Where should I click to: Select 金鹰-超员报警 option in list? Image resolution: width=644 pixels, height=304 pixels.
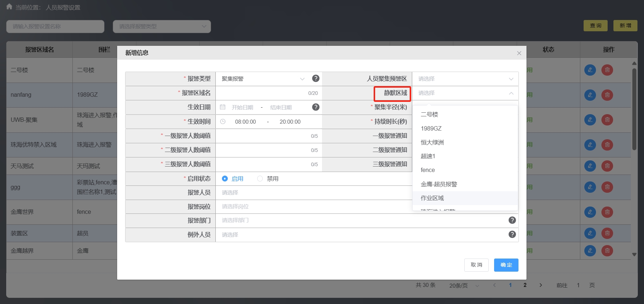[x=439, y=184]
